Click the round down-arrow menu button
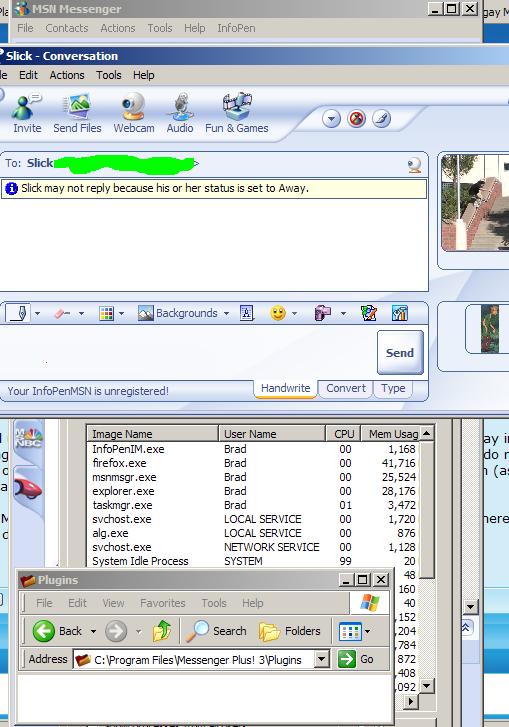The height and width of the screenshot is (727, 509). click(331, 119)
